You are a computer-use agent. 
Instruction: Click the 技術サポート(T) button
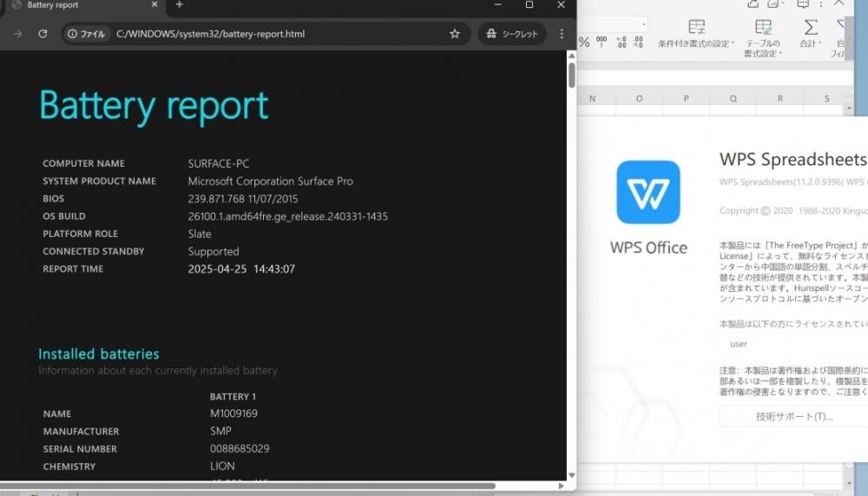pos(794,416)
